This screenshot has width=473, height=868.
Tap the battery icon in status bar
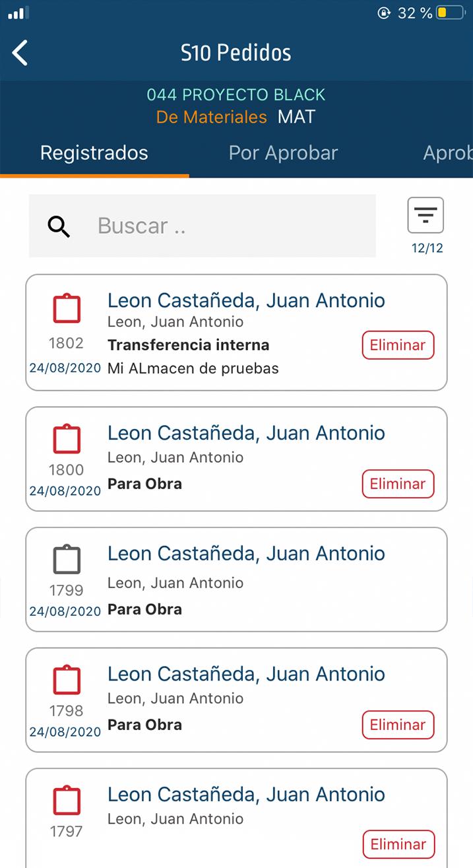coord(451,13)
